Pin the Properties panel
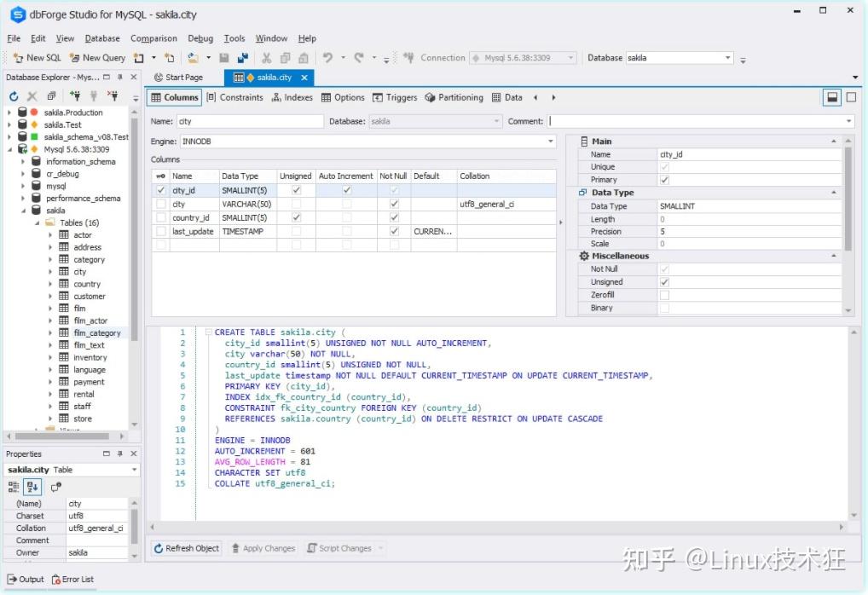The image size is (868, 595). pos(120,453)
